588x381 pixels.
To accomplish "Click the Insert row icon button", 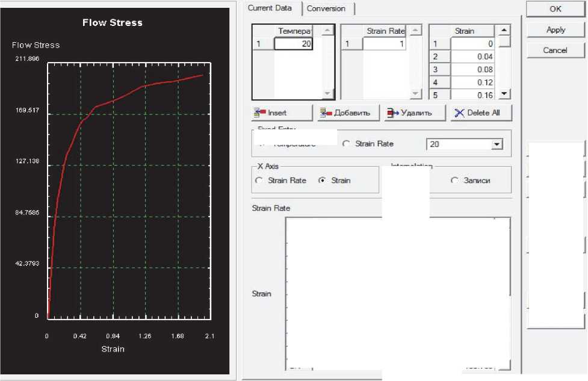I will (x=282, y=113).
